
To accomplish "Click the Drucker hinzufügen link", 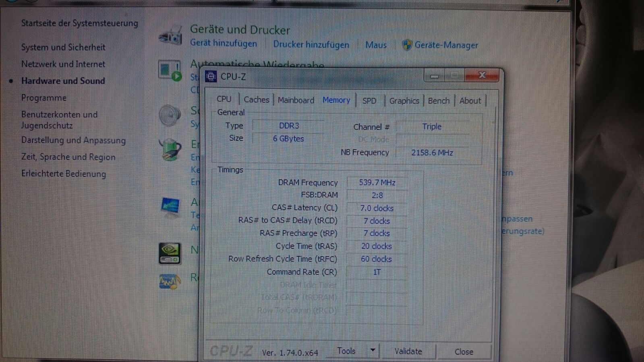I will [311, 45].
